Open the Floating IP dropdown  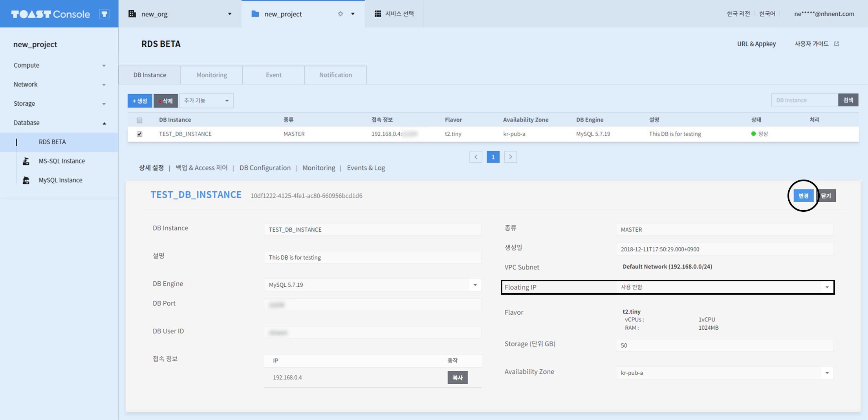click(x=725, y=287)
